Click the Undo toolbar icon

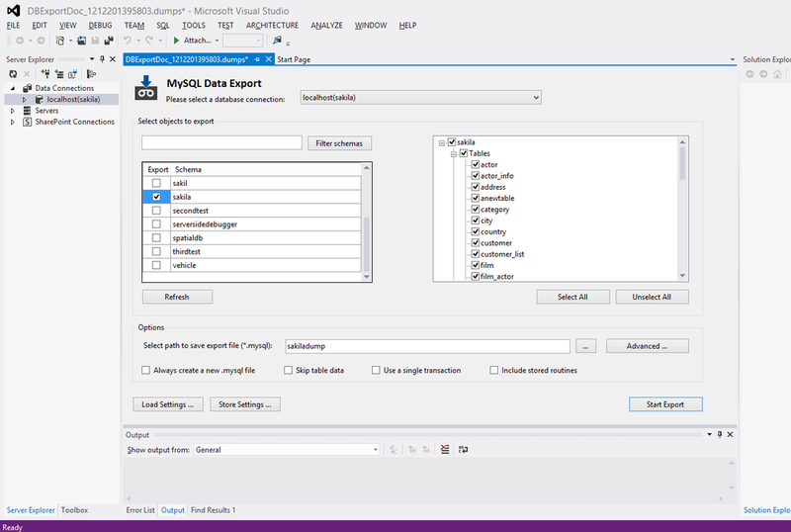128,41
